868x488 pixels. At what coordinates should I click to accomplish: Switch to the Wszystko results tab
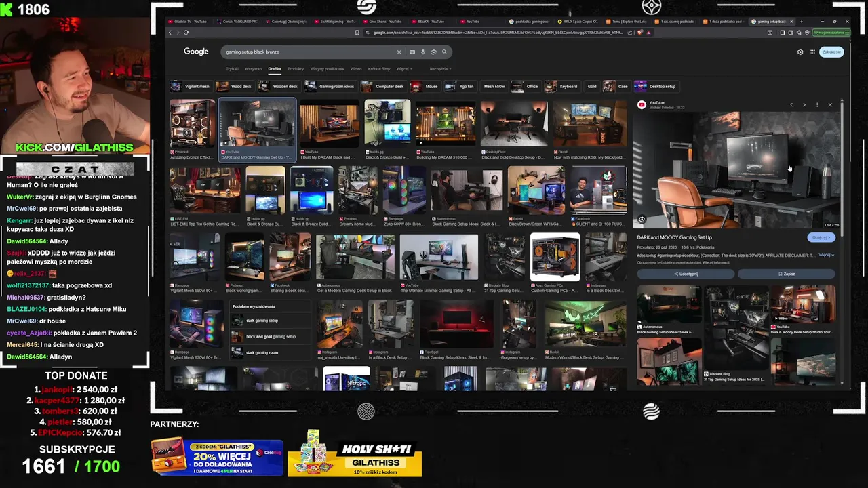pyautogui.click(x=254, y=69)
